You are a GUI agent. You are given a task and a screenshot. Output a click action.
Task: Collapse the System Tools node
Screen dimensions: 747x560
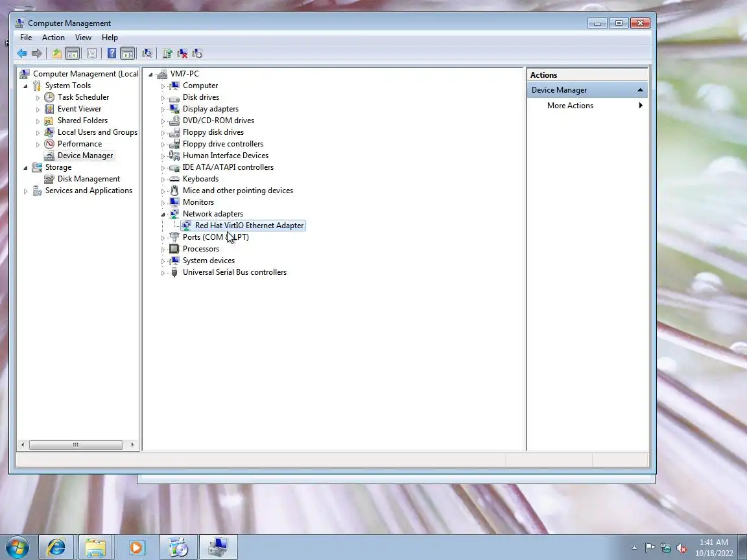[x=26, y=86]
